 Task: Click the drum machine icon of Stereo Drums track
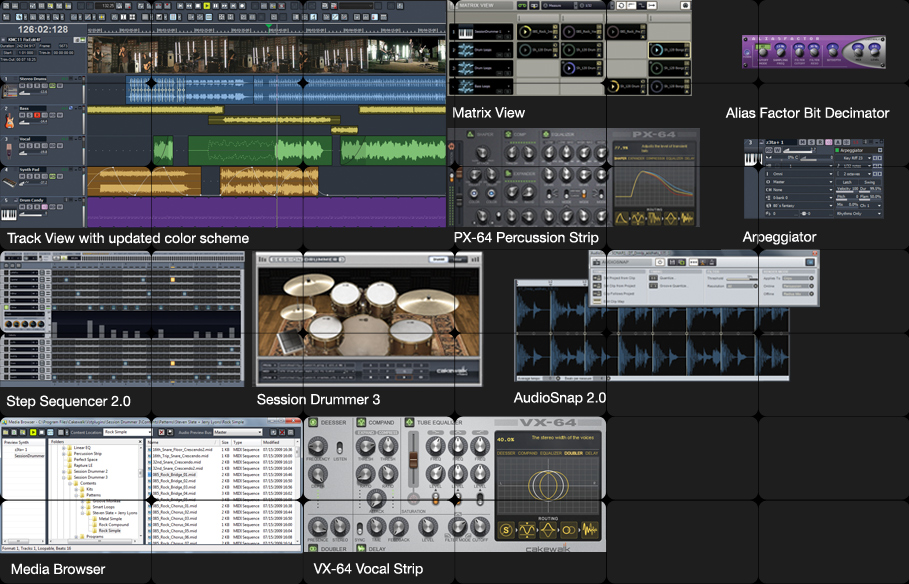click(x=9, y=91)
